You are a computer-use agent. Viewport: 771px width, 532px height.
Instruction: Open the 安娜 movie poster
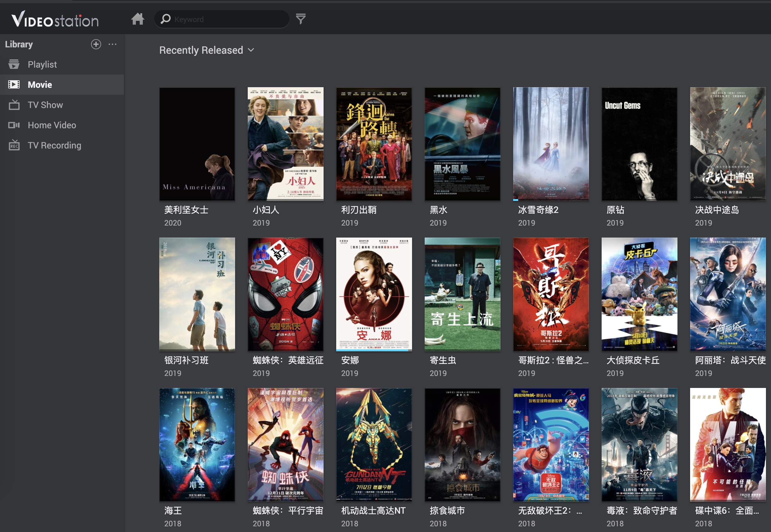(374, 294)
